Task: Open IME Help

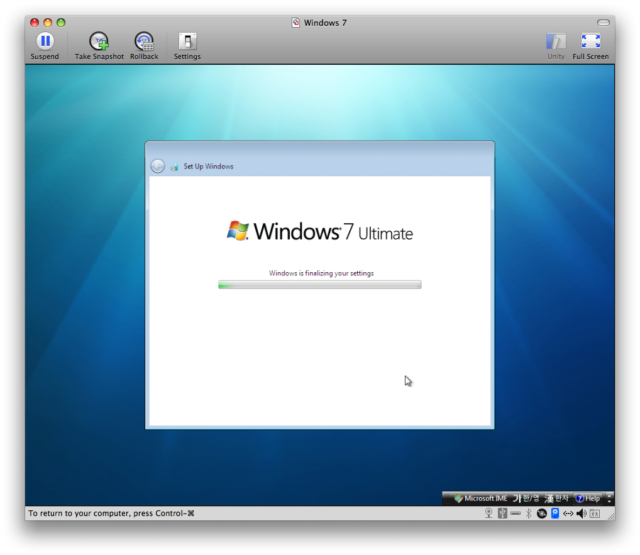Action: pyautogui.click(x=588, y=498)
